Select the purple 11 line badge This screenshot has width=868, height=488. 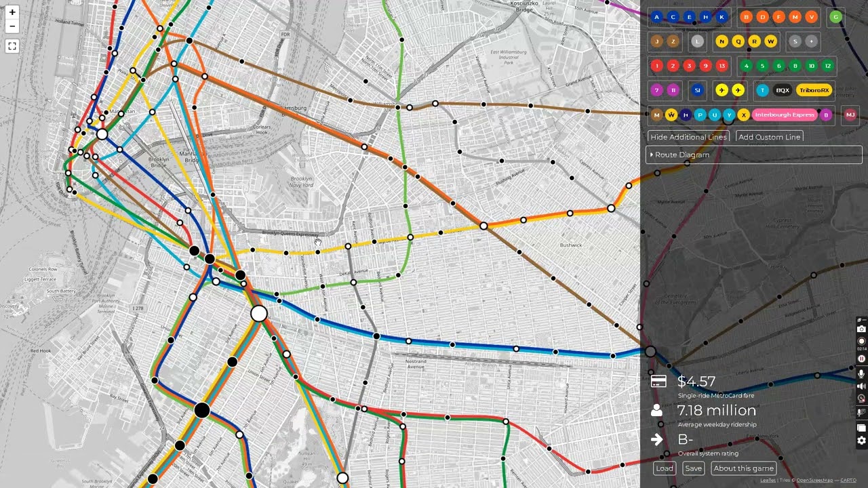coord(673,90)
